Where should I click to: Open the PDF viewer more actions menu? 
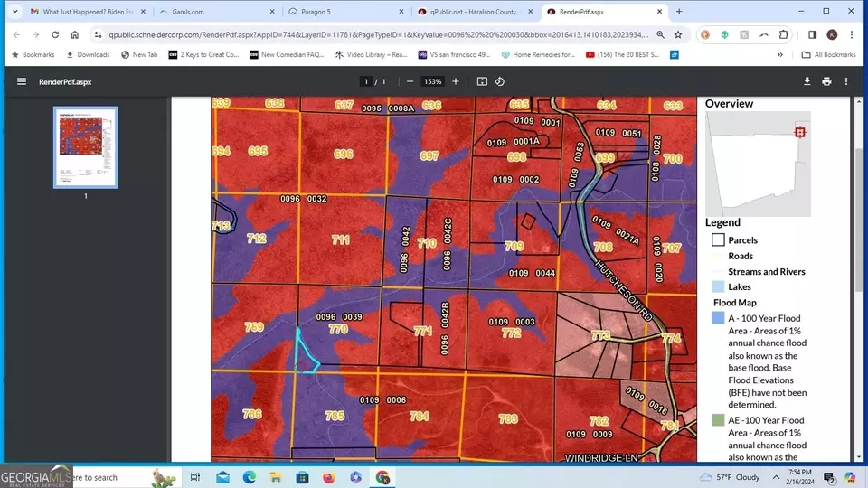click(846, 81)
